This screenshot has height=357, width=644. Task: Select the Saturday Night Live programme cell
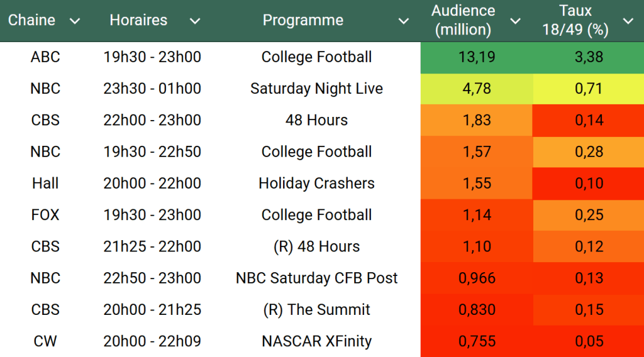(316, 89)
